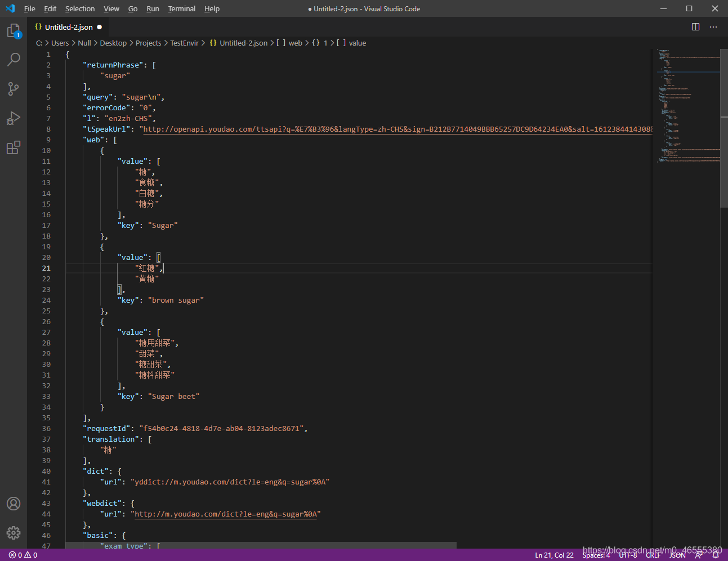Click the TestEnvir breadcrumb segment
Viewport: 728px width, 561px height.
point(184,43)
